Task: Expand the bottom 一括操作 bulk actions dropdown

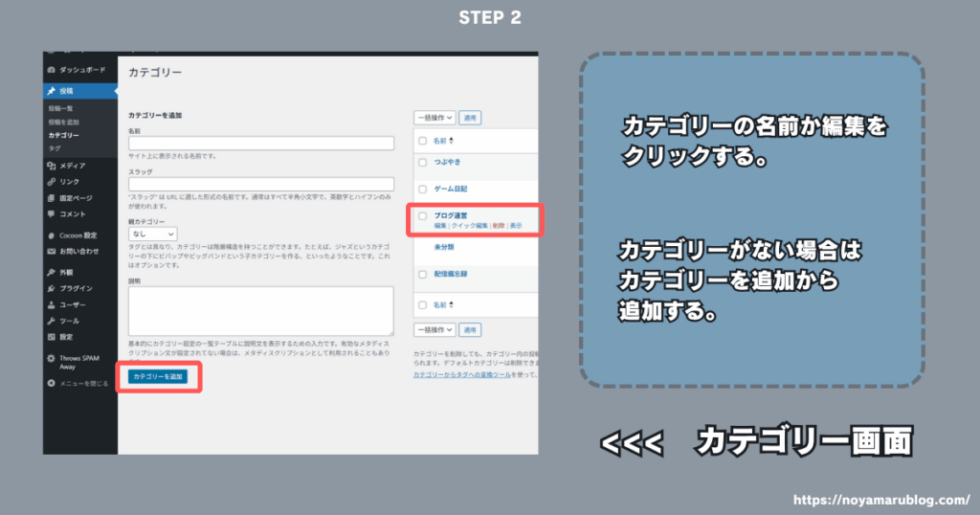Action: point(434,329)
